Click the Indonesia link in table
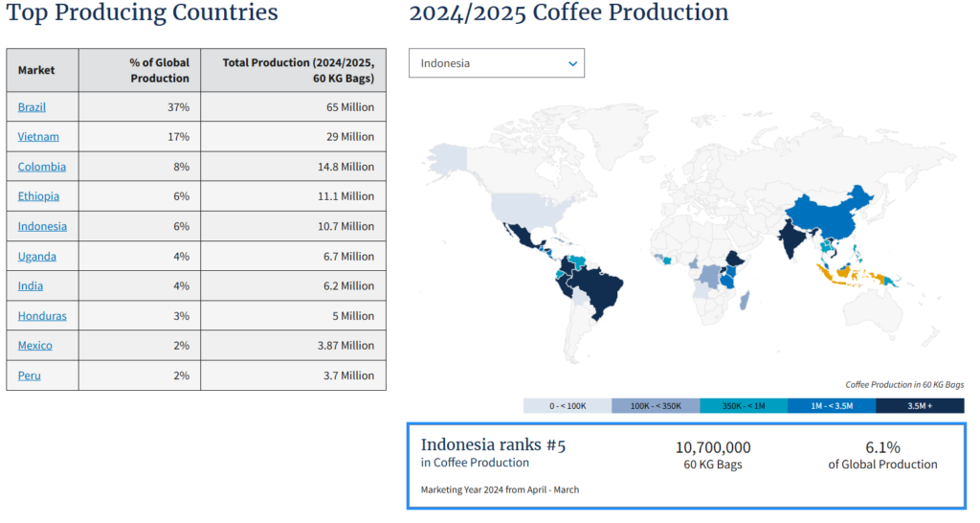Screen dimensions: 980x523 click(x=42, y=226)
